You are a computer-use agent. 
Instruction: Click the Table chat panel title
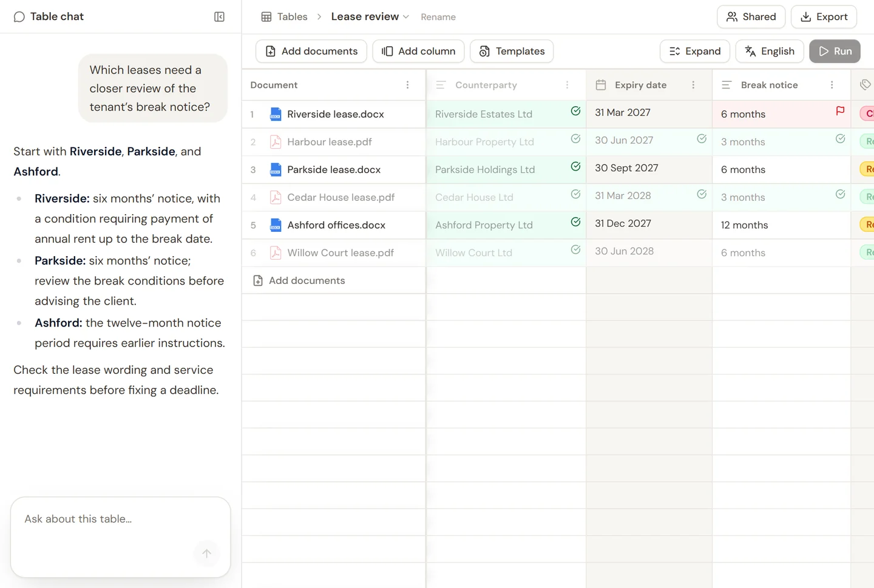pos(57,17)
